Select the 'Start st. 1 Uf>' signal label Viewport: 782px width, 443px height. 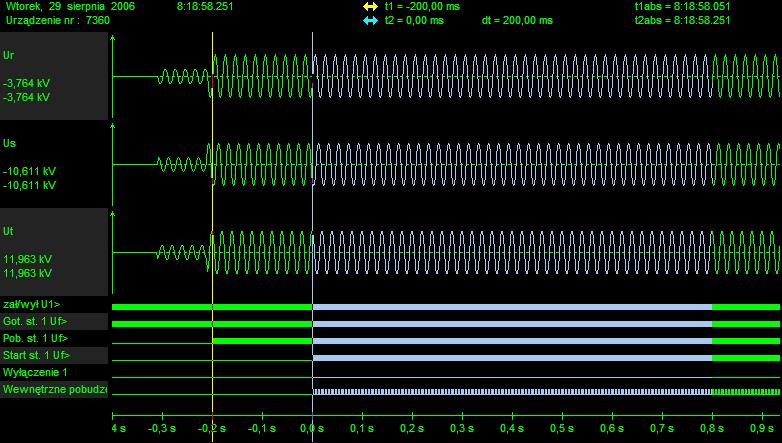(36, 355)
